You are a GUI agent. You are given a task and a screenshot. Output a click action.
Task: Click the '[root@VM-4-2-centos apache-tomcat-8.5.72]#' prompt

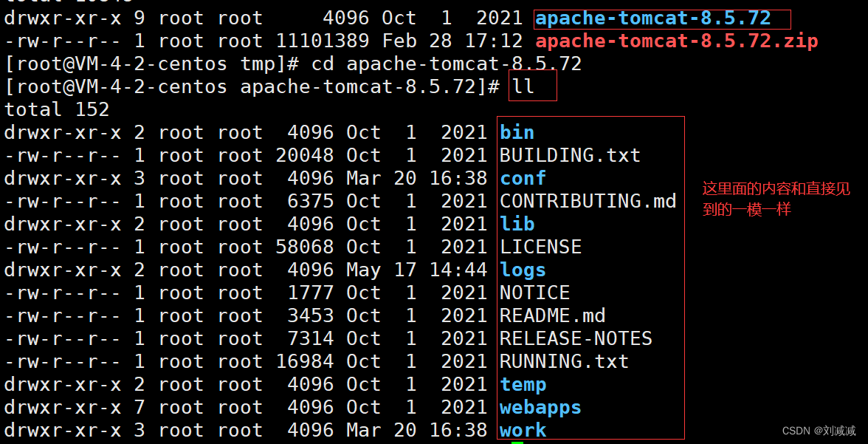pyautogui.click(x=252, y=86)
